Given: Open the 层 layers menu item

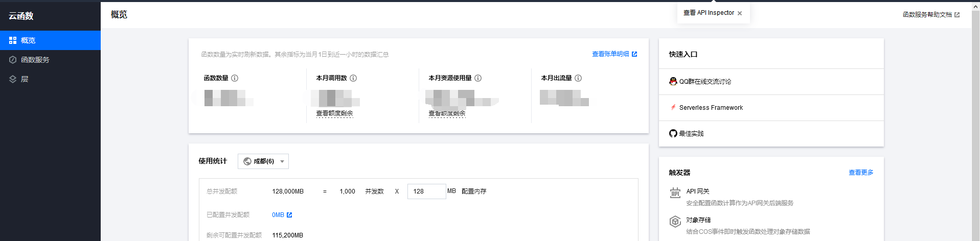Looking at the screenshot, I should click(x=50, y=79).
